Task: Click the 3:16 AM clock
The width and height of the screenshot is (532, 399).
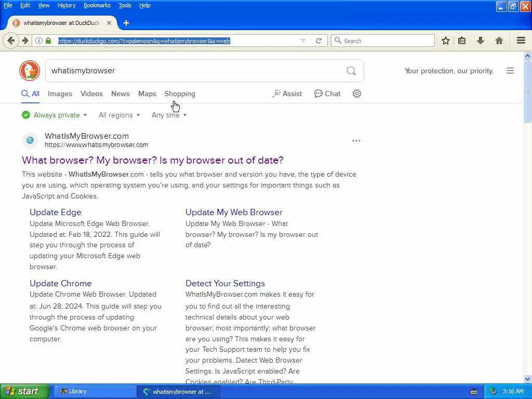Action: tap(513, 392)
